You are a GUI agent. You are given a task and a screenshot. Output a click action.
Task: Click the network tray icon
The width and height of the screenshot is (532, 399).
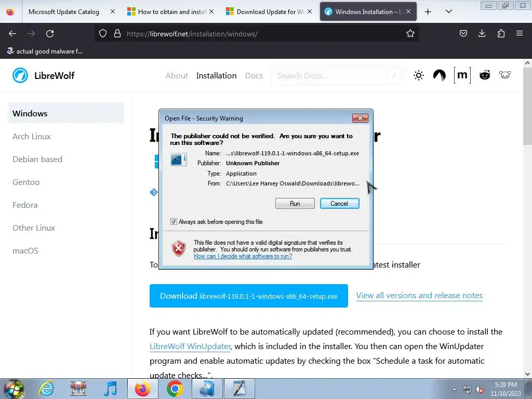click(x=467, y=390)
